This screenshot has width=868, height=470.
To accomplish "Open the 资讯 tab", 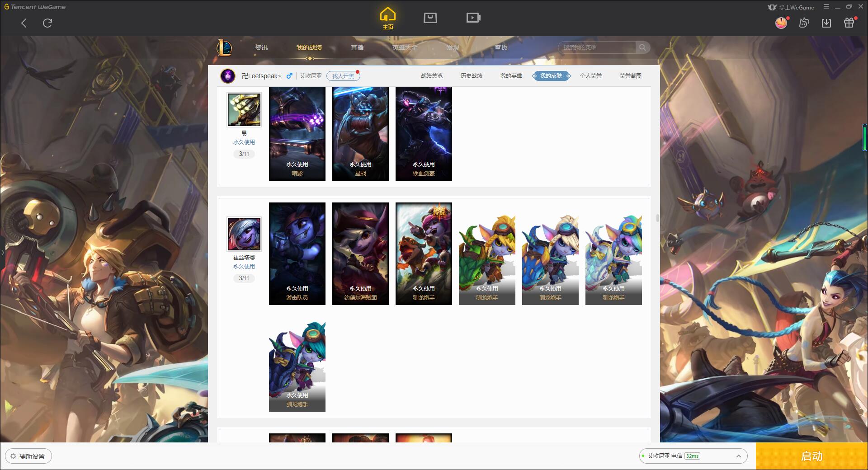I will click(261, 47).
